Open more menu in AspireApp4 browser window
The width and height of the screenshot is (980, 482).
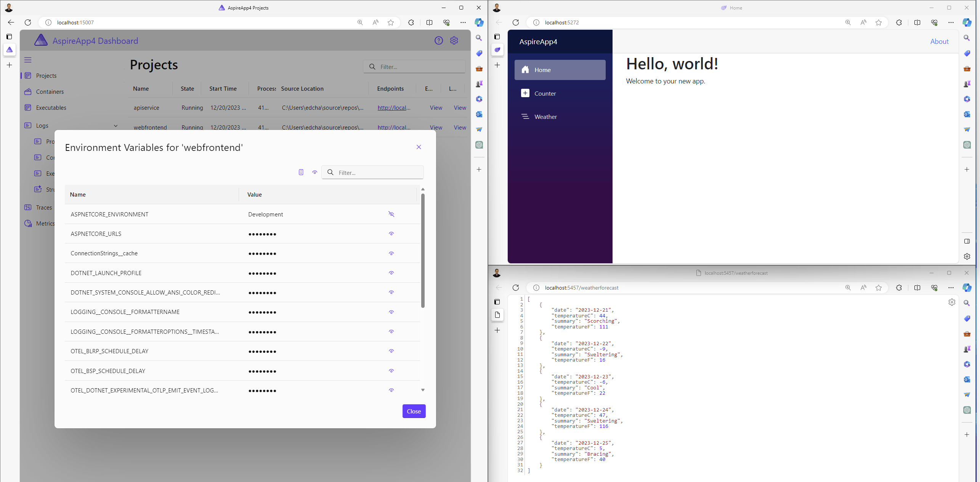[951, 22]
